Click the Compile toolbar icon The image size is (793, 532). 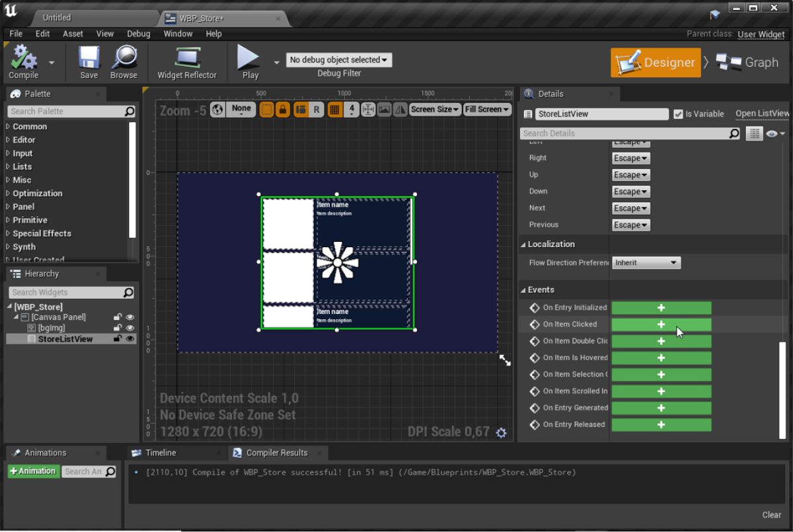click(x=24, y=58)
